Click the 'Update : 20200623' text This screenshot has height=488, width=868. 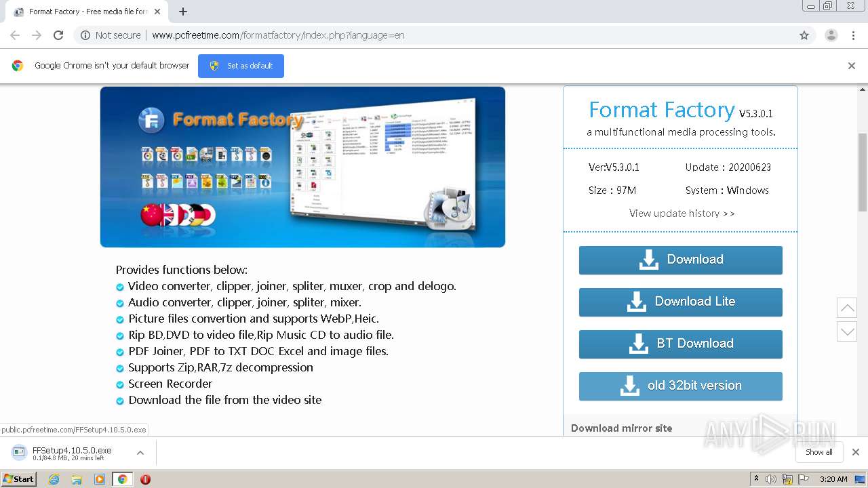[x=728, y=167]
